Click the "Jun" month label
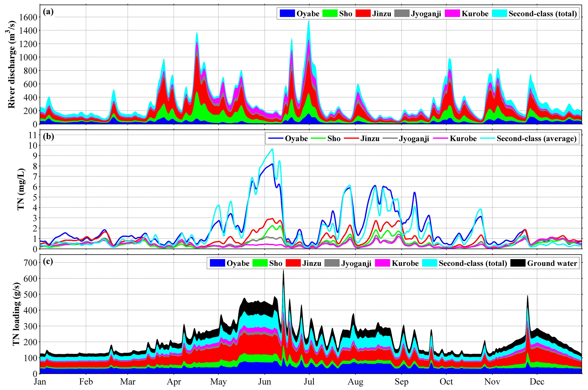 265,381
